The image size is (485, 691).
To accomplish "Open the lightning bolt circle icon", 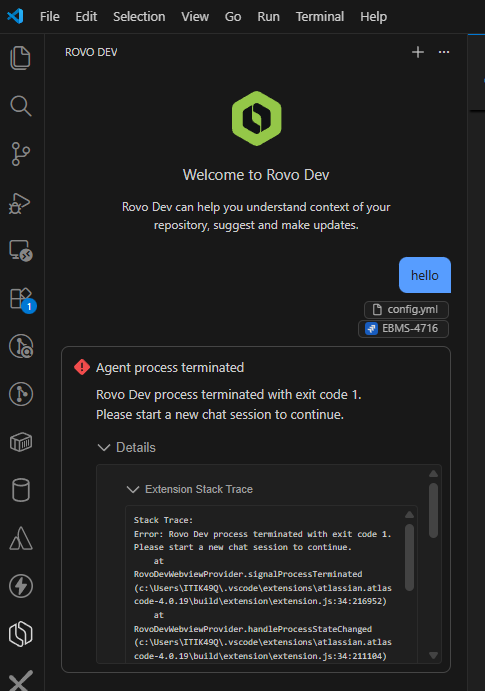I will tap(21, 586).
